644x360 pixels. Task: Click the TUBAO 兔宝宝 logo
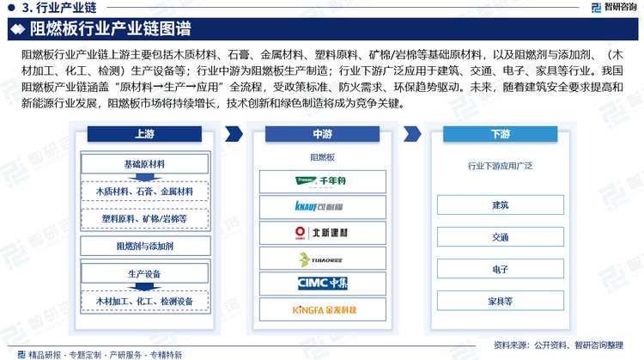click(x=322, y=259)
